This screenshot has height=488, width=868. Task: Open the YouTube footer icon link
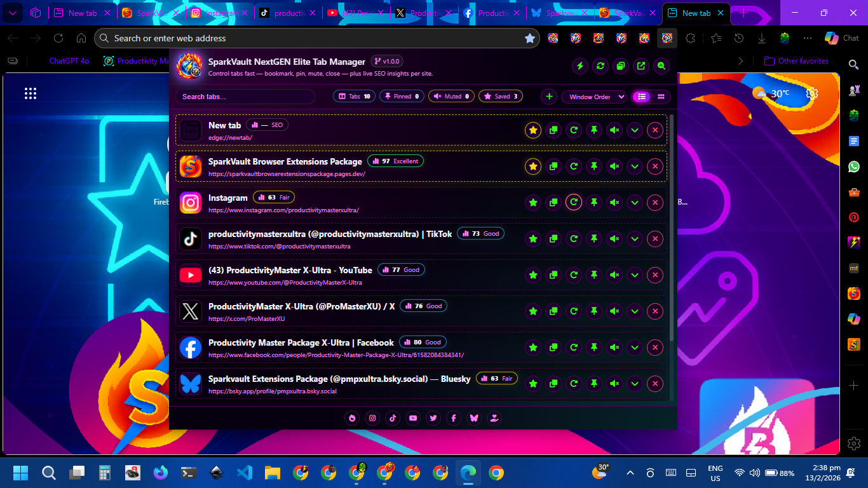coord(413,417)
